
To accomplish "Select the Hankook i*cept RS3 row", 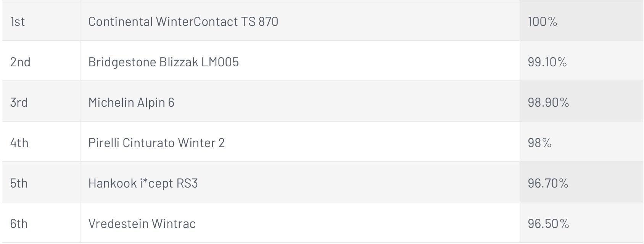I will [x=323, y=182].
